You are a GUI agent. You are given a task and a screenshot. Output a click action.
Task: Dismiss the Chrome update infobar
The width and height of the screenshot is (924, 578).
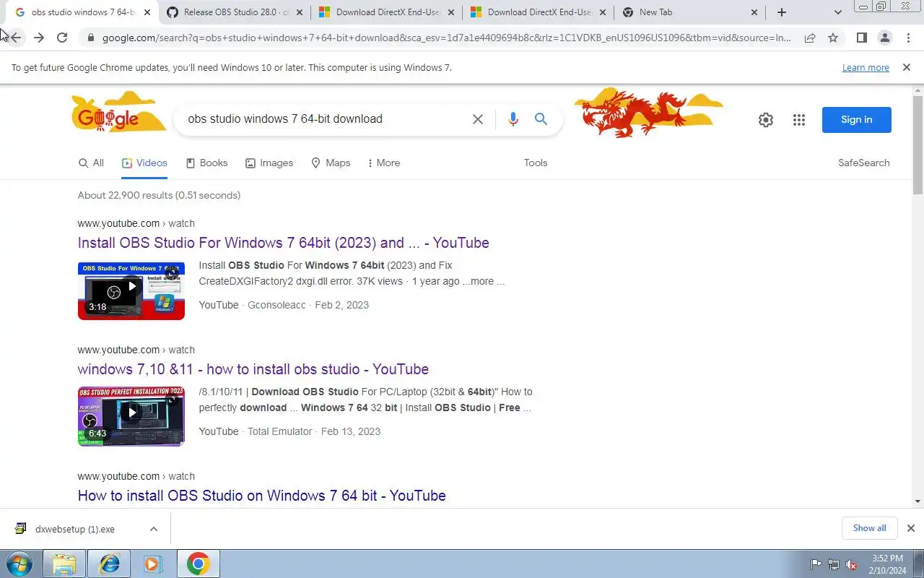coord(906,67)
